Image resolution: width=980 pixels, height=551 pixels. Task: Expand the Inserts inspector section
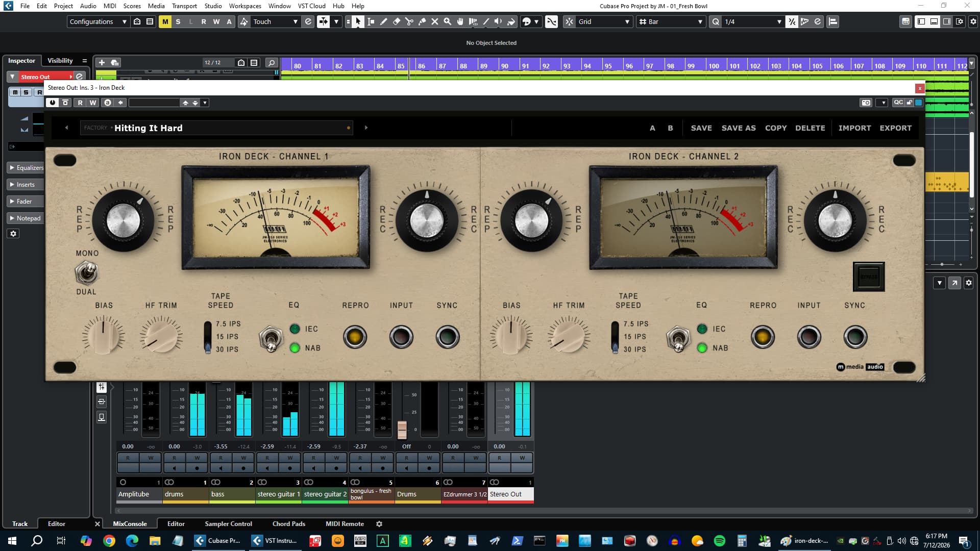pos(26,185)
